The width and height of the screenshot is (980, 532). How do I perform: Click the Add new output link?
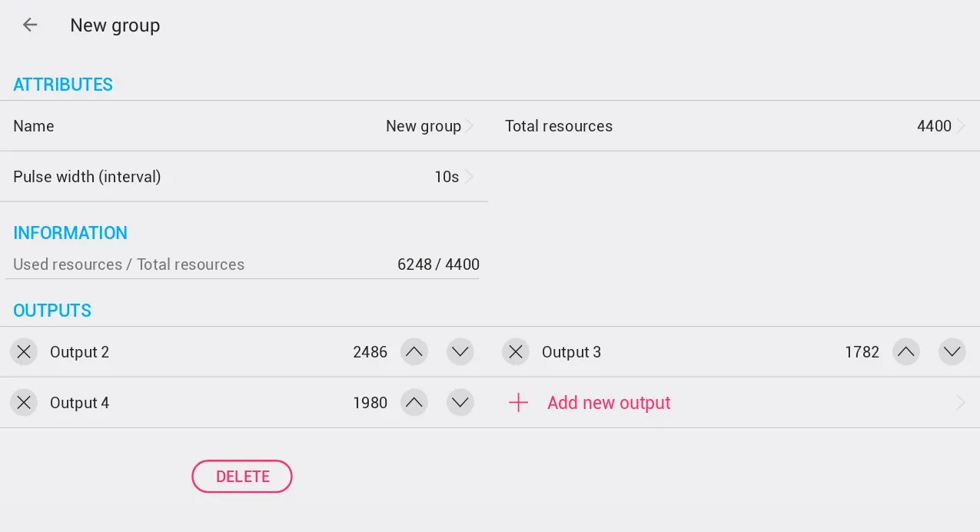tap(609, 403)
